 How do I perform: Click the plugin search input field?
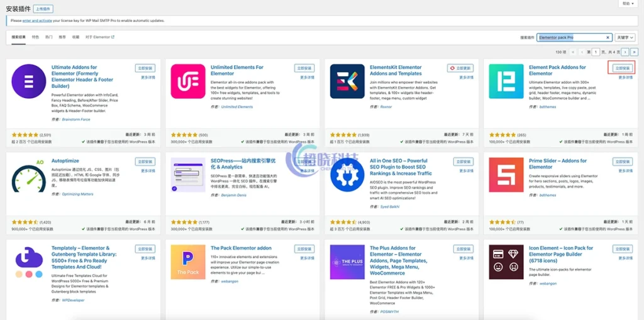(x=571, y=38)
